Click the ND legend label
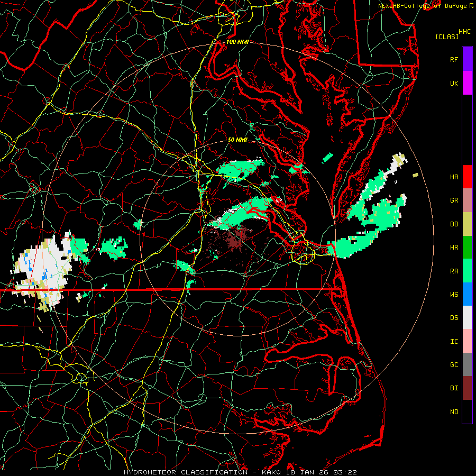The width and height of the screenshot is (476, 476). click(454, 412)
